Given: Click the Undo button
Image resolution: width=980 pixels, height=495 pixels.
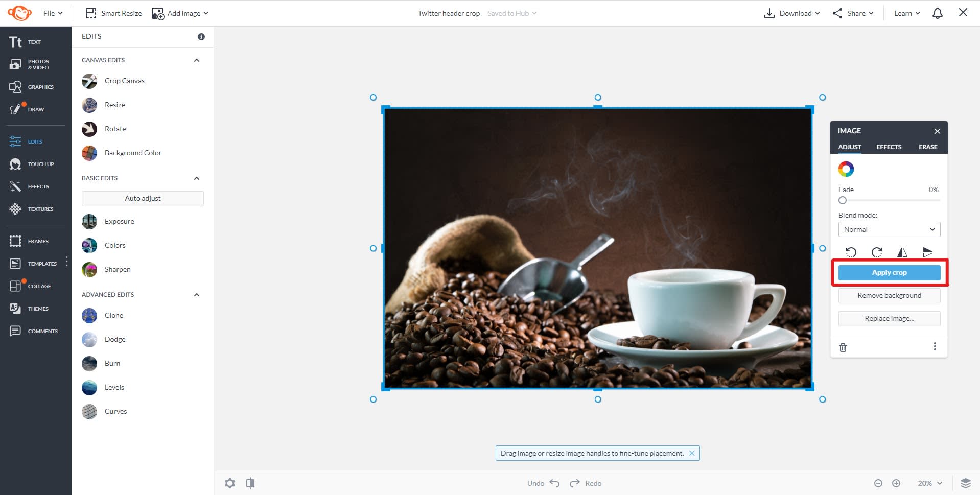Looking at the screenshot, I should [x=544, y=483].
